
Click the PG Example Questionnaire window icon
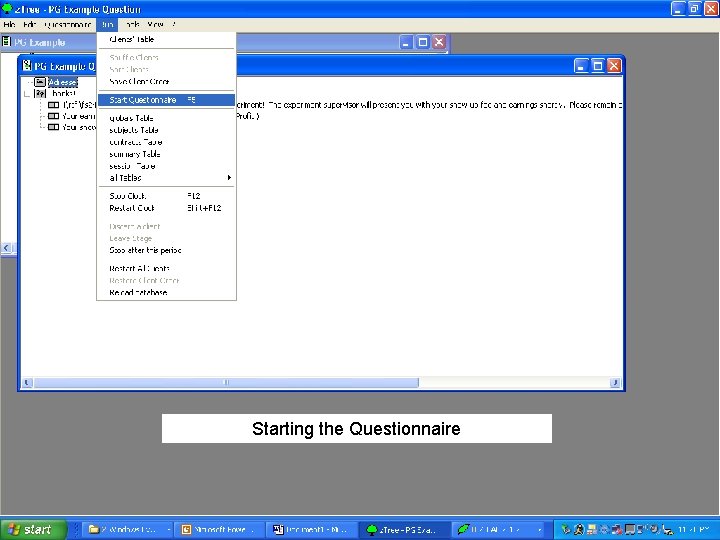pyautogui.click(x=27, y=66)
